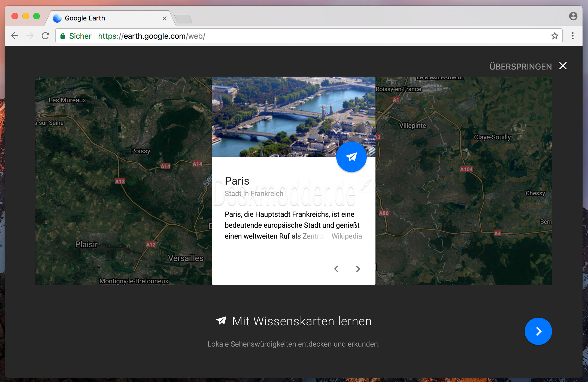Reload the Google Earth page
Viewport: 588px width, 382px height.
tap(45, 36)
